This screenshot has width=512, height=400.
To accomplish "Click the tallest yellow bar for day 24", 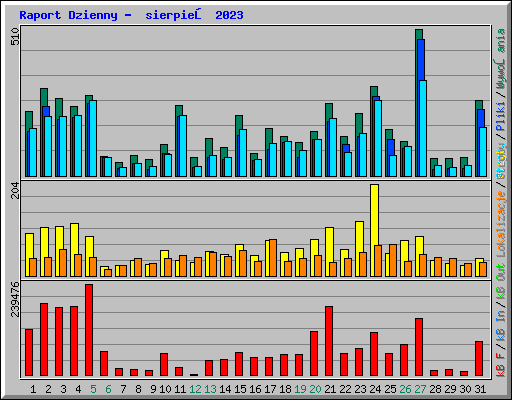I will pyautogui.click(x=374, y=230).
